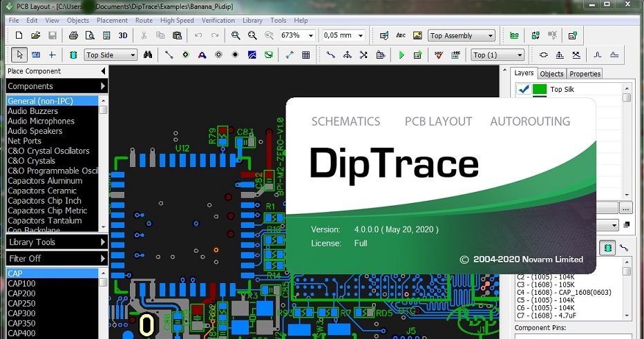The image size is (644, 339).
Task: Switch to the Properties tab
Action: click(x=585, y=73)
